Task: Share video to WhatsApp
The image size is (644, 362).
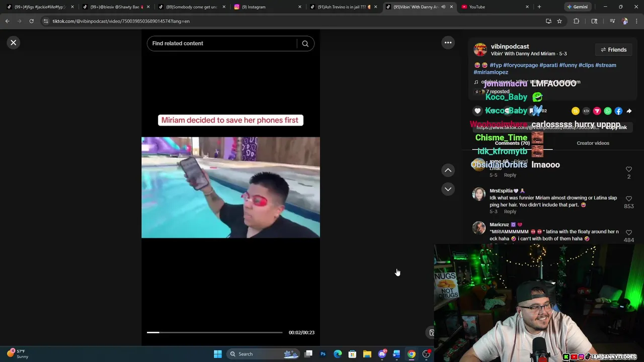Action: coord(608,111)
